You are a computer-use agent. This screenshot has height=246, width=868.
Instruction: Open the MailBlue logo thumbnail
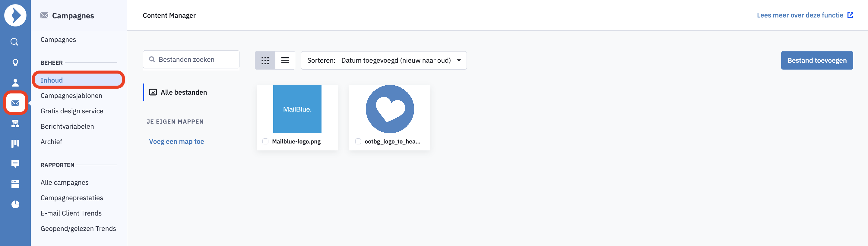(x=297, y=109)
